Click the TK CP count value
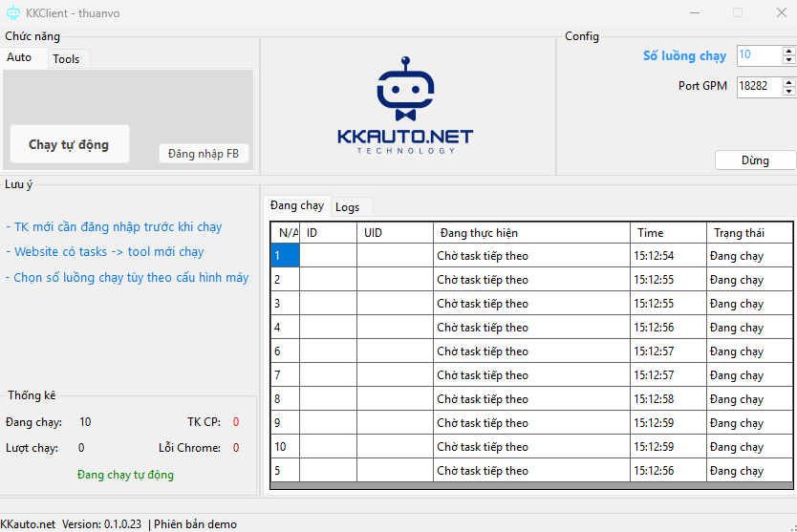Image resolution: width=797 pixels, height=532 pixels. pyautogui.click(x=236, y=422)
